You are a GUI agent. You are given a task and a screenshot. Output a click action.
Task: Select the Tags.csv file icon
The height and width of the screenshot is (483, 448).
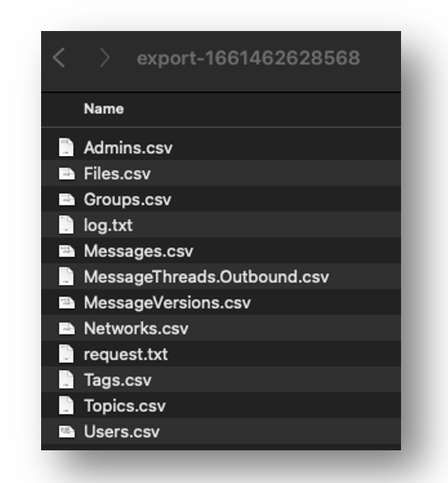66,380
